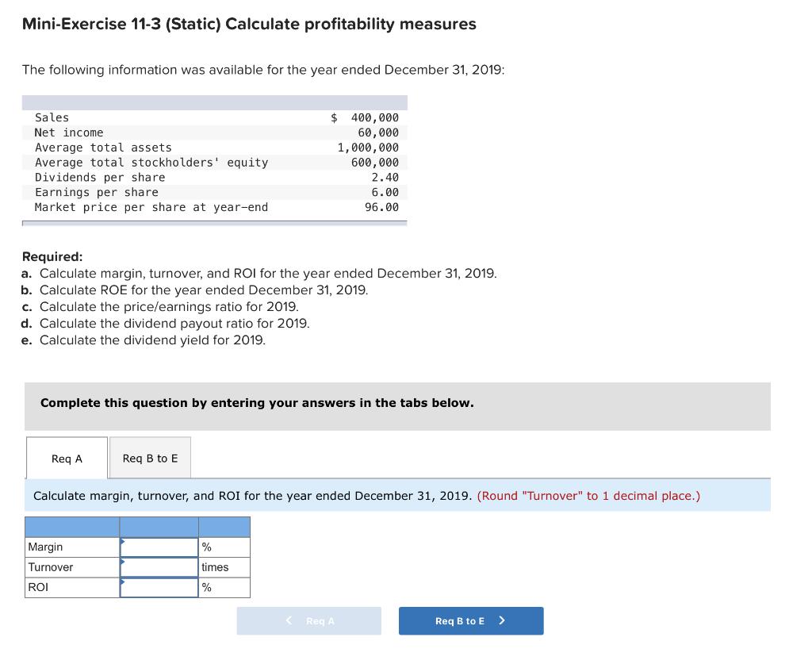This screenshot has width=812, height=664.
Task: Click the times label beside Turnover
Action: [x=214, y=567]
